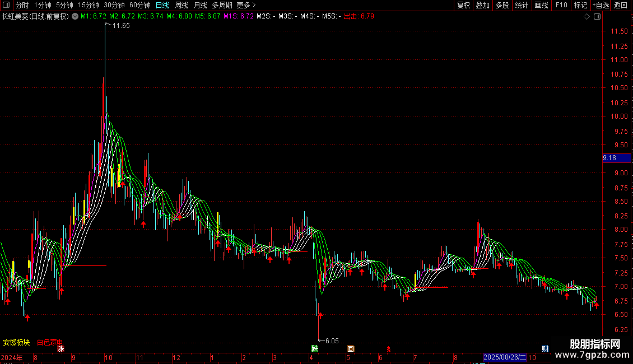
Task: Switch to 日线 daily chart
Action: pos(162,5)
